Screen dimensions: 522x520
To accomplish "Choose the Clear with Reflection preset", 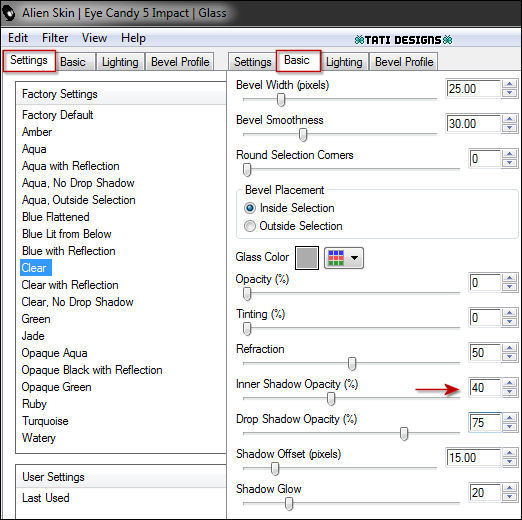I will (70, 285).
